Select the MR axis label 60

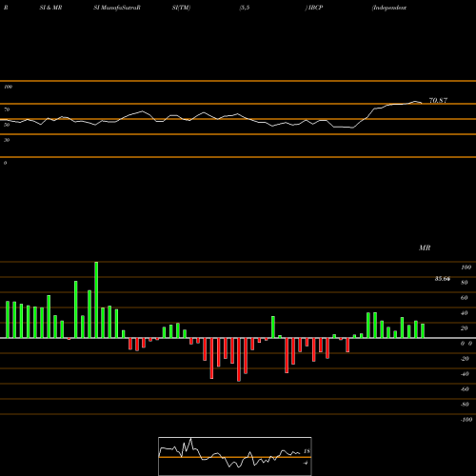tap(465, 298)
